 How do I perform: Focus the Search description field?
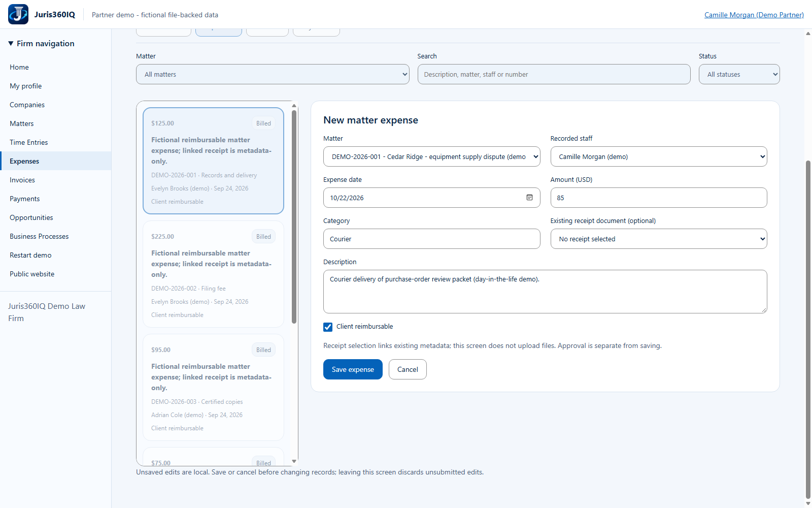554,74
